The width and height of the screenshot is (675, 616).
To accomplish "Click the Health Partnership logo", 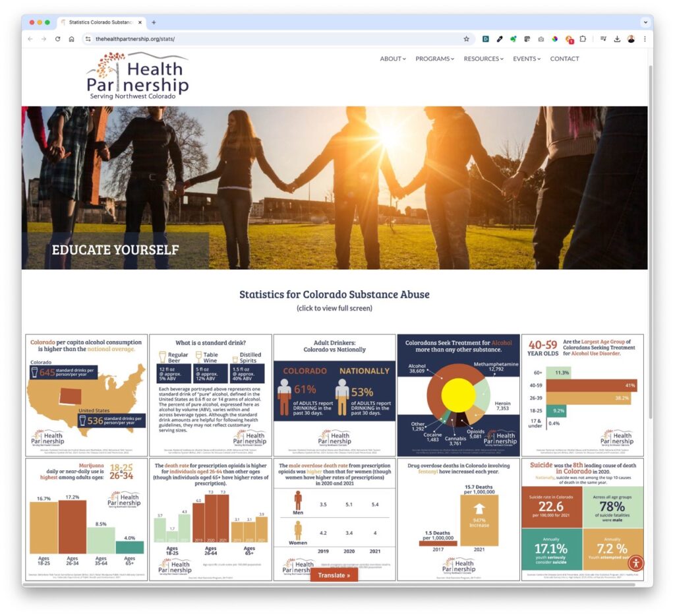I will point(137,76).
